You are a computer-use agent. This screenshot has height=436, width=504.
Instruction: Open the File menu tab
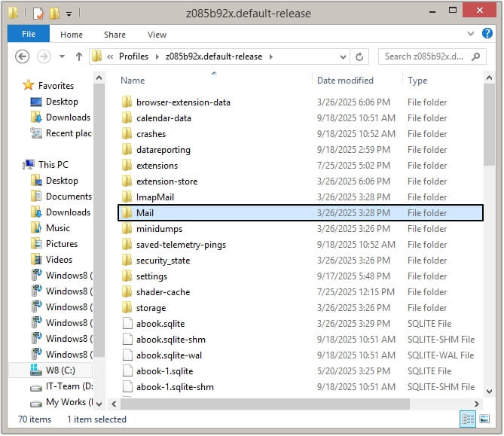[x=29, y=34]
